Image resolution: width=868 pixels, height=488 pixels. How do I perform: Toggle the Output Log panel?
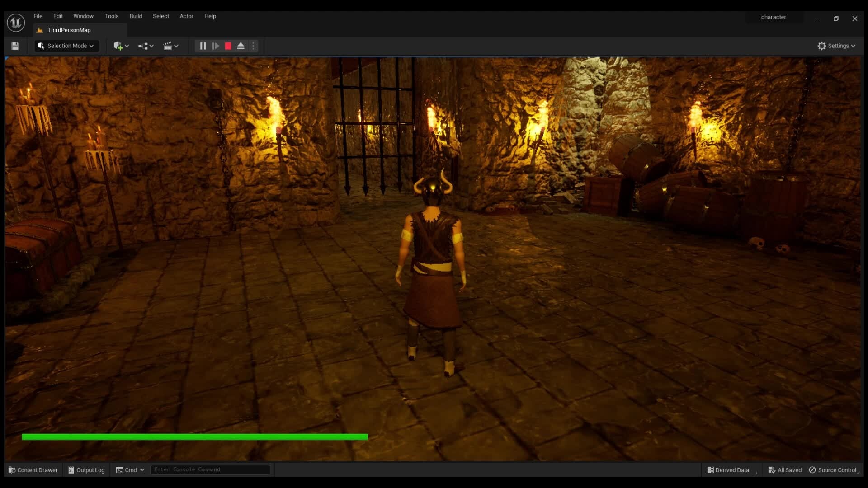(86, 470)
